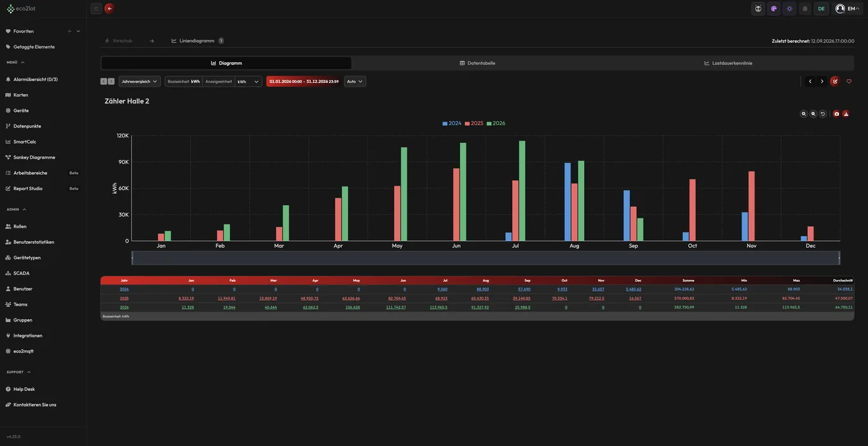This screenshot has width=868, height=446.
Task: Open Sankey Diagramme in the sidebar
Action: (x=34, y=157)
